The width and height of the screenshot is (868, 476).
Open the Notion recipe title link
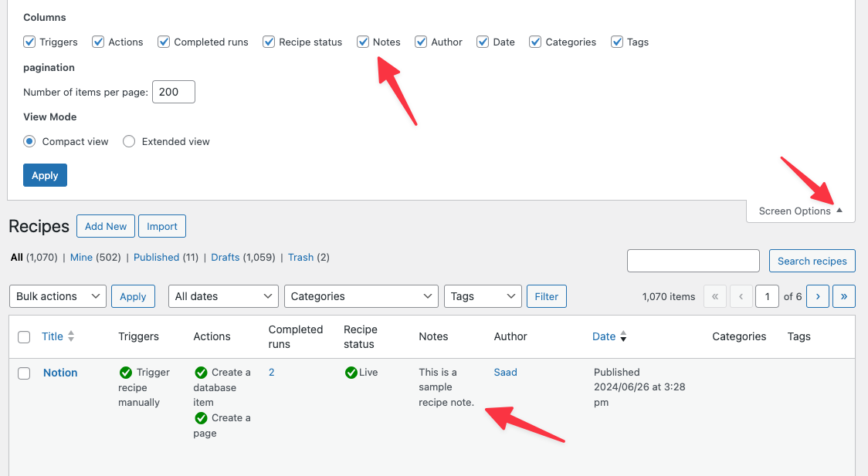[60, 373]
